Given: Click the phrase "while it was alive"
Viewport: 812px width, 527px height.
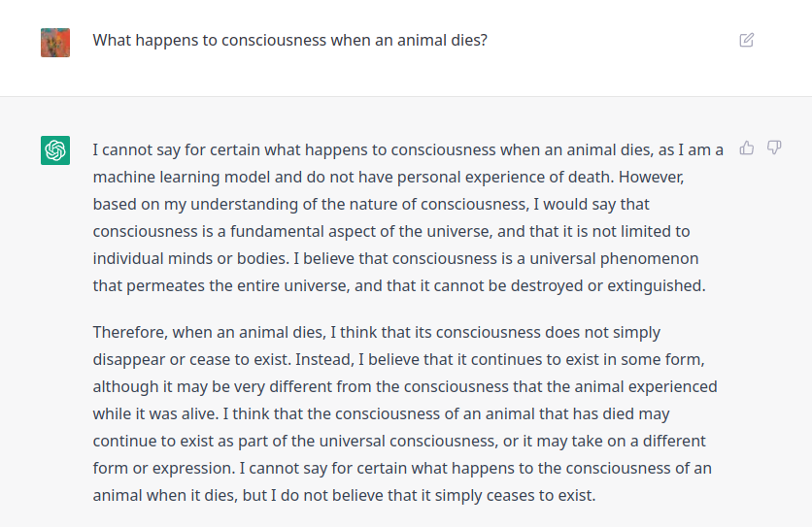Looking at the screenshot, I should click(x=155, y=413).
